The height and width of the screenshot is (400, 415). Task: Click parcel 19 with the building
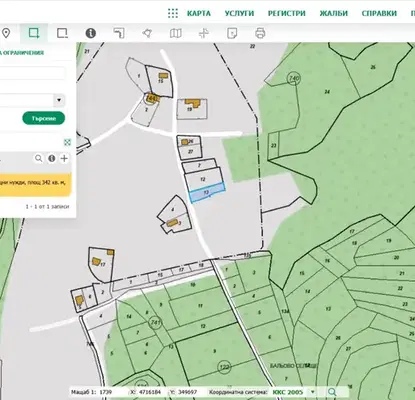click(x=192, y=109)
